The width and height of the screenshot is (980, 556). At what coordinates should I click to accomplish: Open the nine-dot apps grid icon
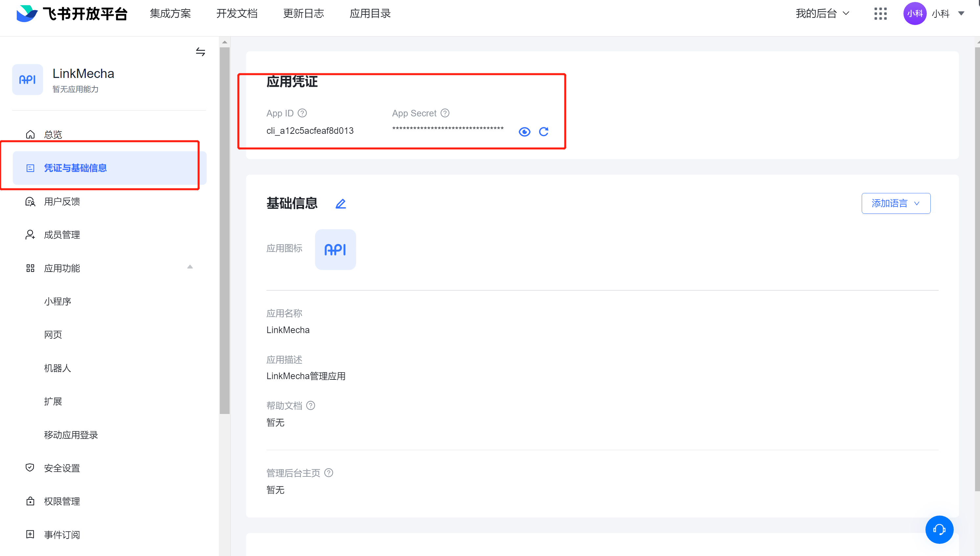[880, 14]
